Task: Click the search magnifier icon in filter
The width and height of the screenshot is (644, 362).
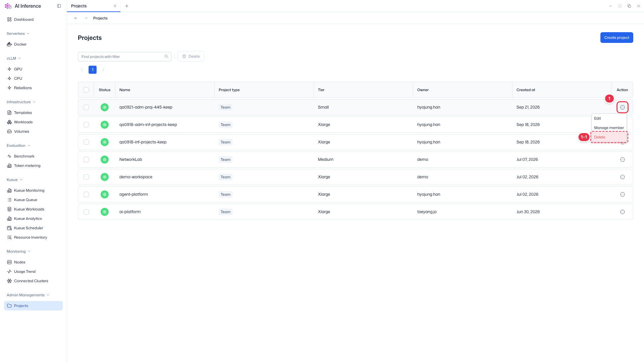Action: [166, 56]
